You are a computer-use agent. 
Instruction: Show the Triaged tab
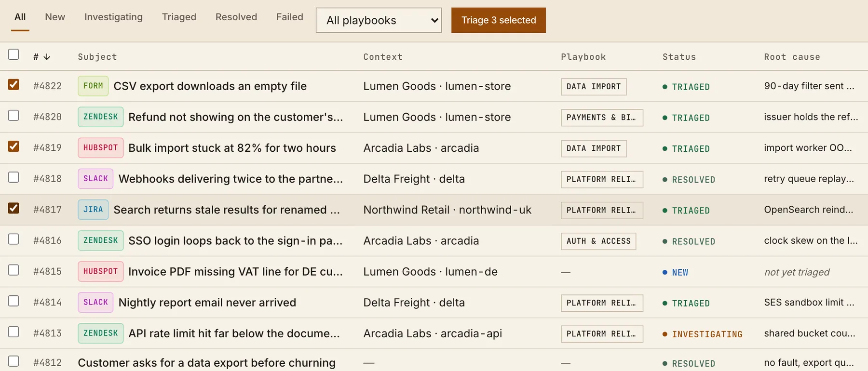tap(179, 17)
